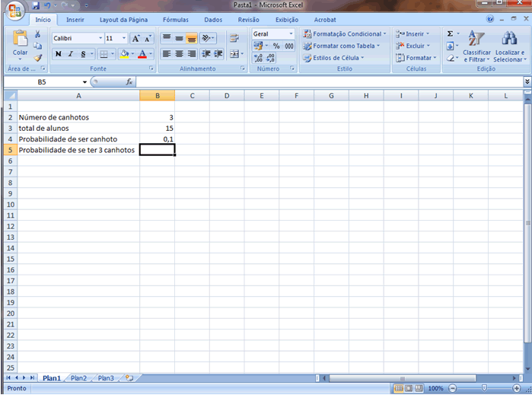Viewport: 532px width, 395px height.
Task: Toggle center horizontal alignment
Action: [179, 54]
